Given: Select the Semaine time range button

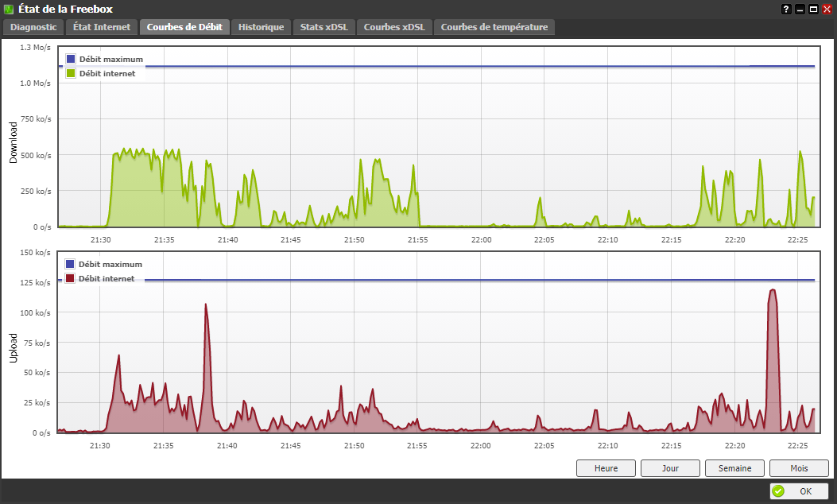Looking at the screenshot, I should pos(734,468).
